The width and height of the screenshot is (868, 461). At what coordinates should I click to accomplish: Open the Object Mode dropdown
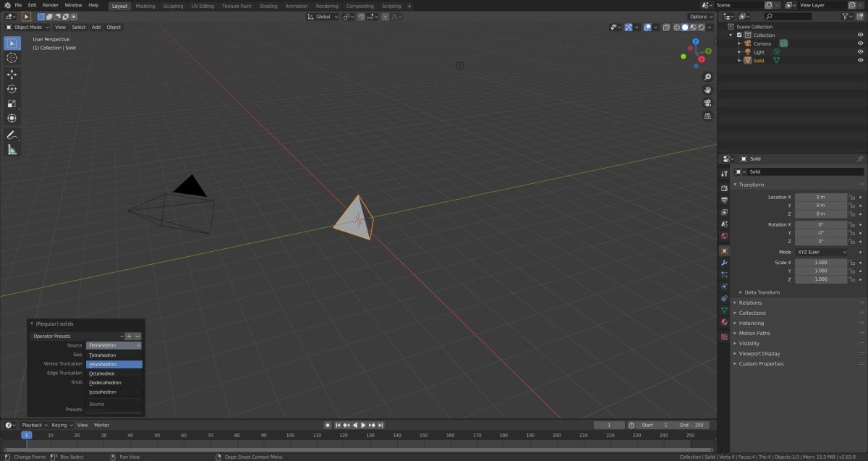coord(28,28)
